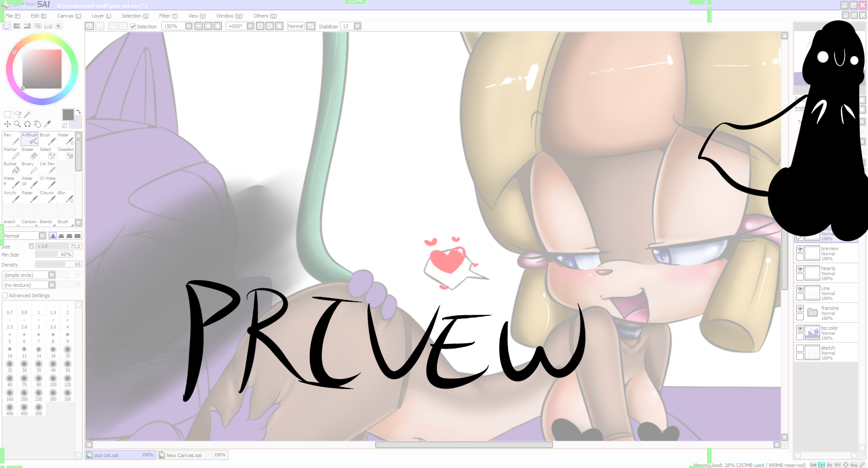Click the canvas horizontal scrollbar
This screenshot has width=868, height=468.
click(x=464, y=445)
